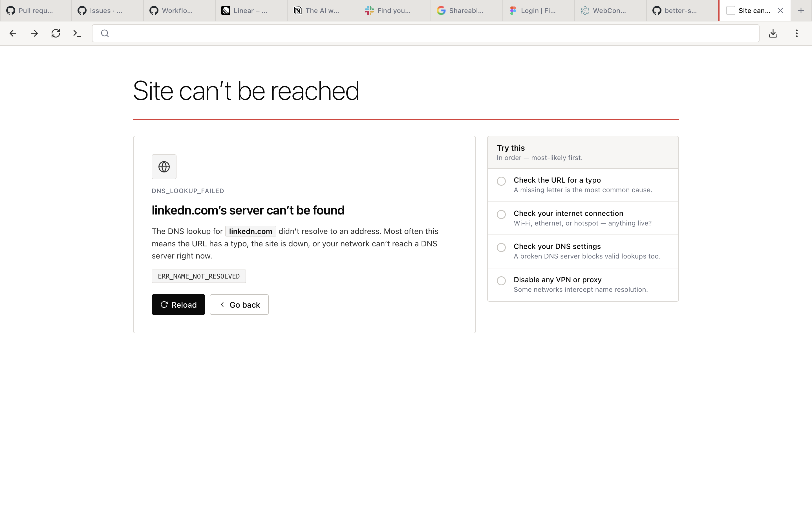Click the Site can't be reached main heading

[x=246, y=91]
